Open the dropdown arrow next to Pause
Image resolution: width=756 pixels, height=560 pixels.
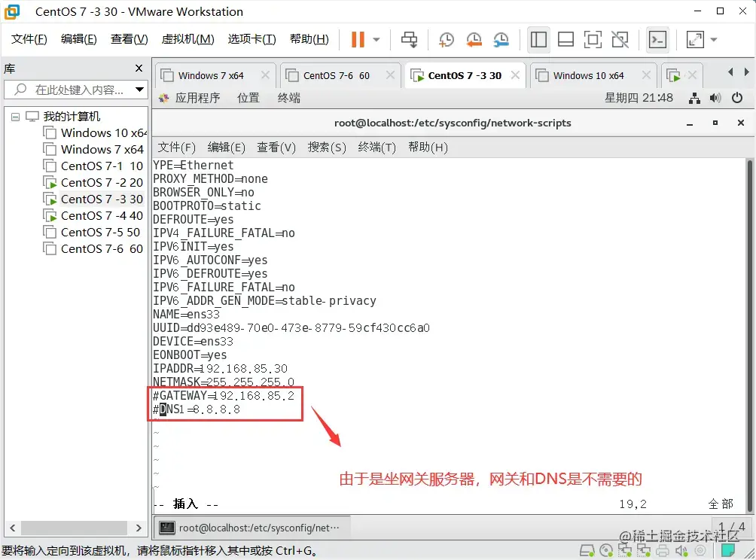376,40
